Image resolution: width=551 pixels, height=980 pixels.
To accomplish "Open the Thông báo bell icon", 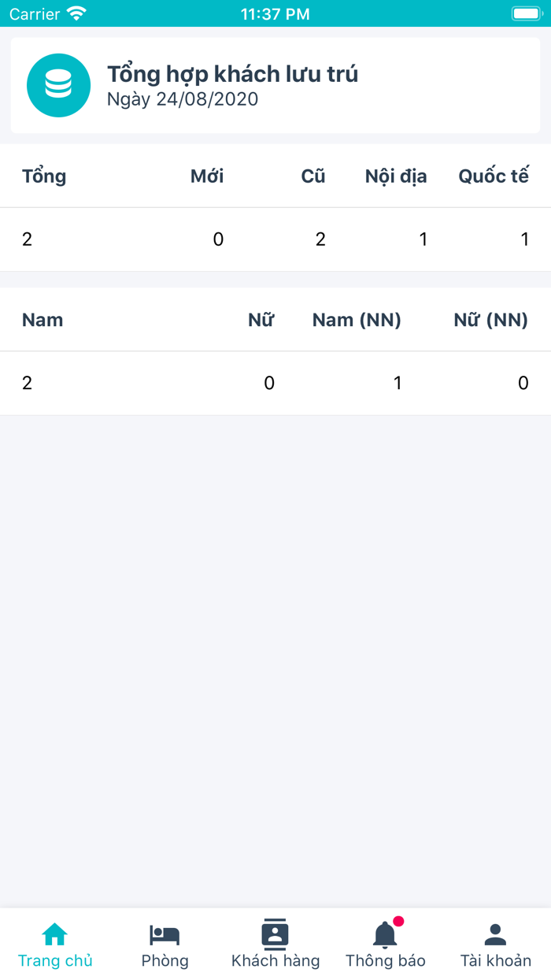I will pos(385,935).
